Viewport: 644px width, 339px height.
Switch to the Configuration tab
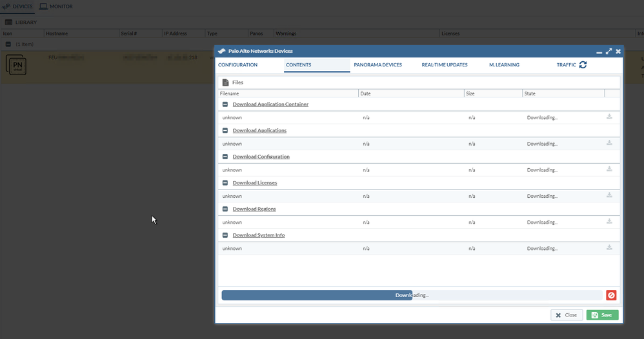[x=237, y=65]
